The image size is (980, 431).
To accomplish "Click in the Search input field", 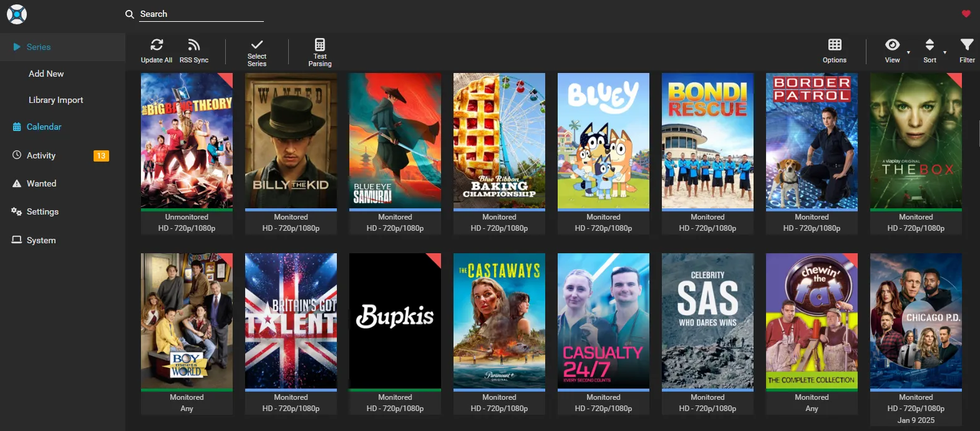I will [200, 14].
